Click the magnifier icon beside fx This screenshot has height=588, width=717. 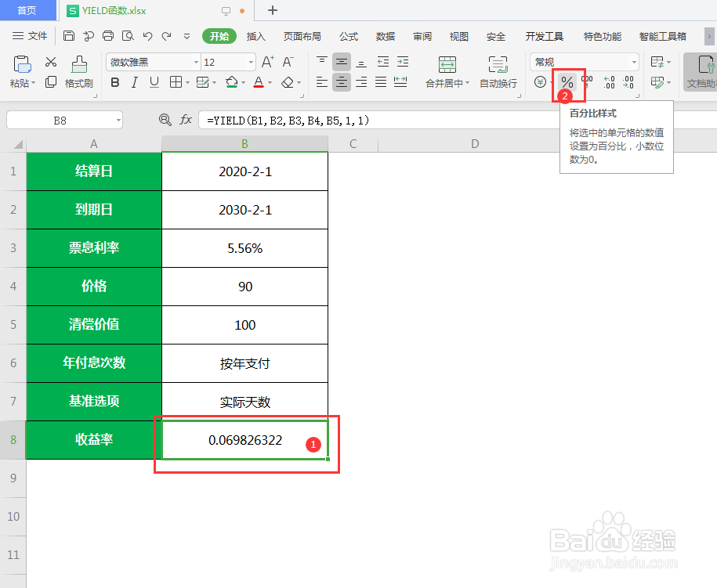tap(165, 120)
